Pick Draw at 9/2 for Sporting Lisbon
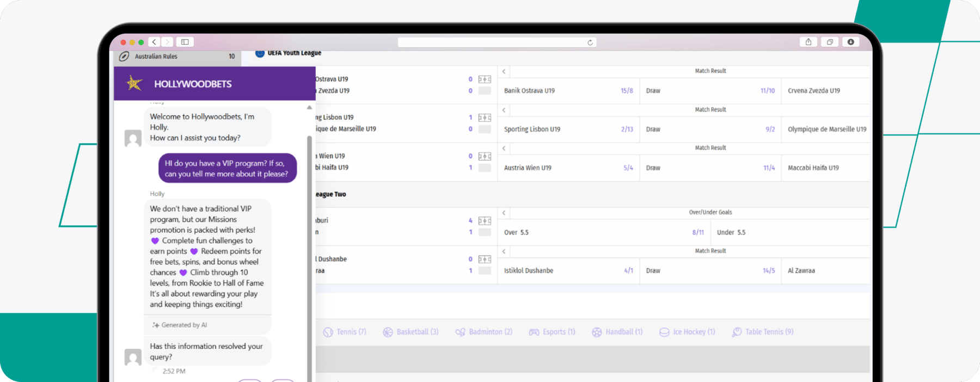Screen dimensions: 980x382 pos(709,130)
